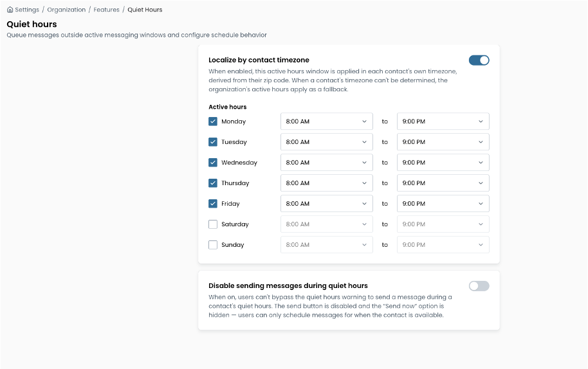This screenshot has width=588, height=369.
Task: Open Wednesday start time dropdown
Action: (327, 163)
